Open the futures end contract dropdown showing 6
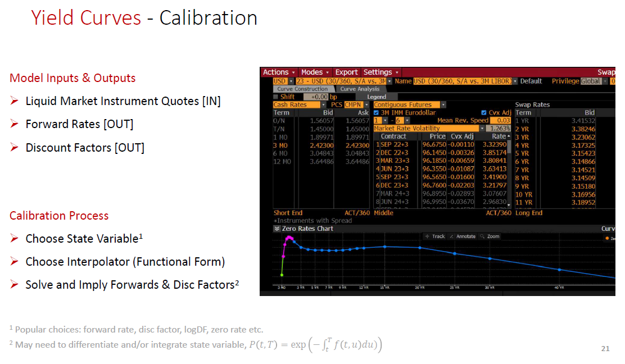625x364 pixels. coord(407,120)
